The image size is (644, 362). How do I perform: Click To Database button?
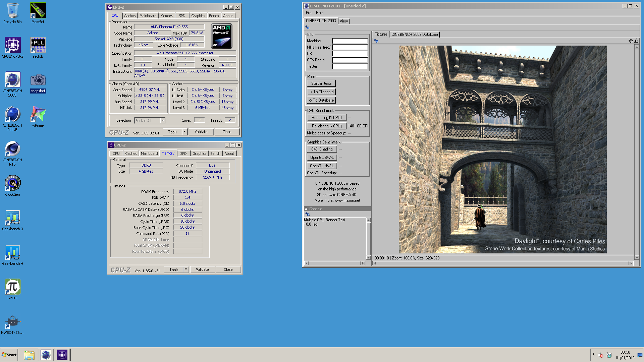[321, 100]
